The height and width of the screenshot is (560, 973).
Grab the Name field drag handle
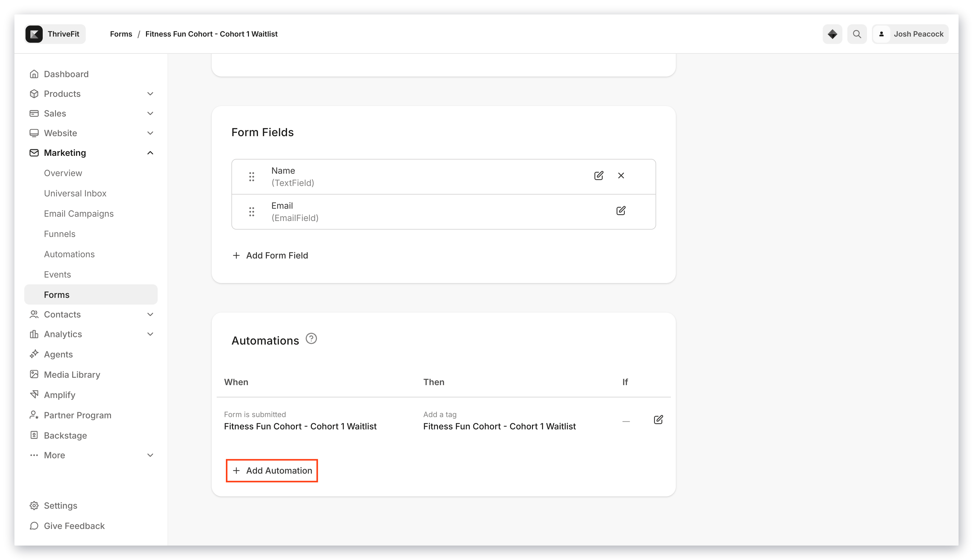[251, 176]
